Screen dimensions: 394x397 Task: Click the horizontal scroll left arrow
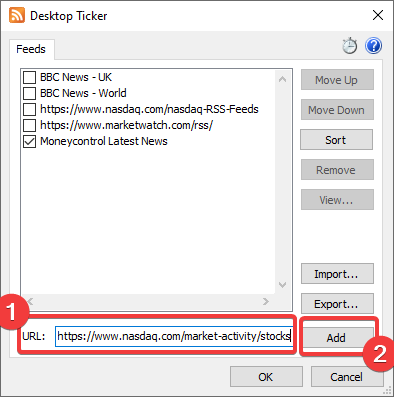pyautogui.click(x=30, y=301)
